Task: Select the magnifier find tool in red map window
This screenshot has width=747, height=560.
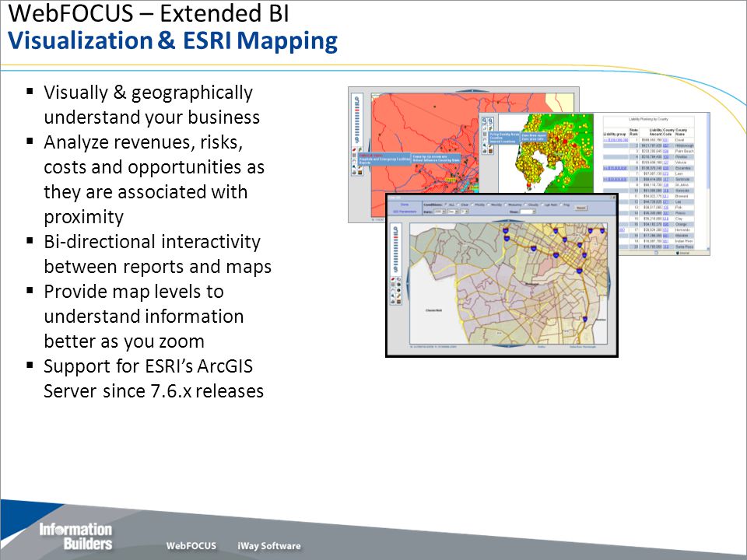Action: (354, 166)
